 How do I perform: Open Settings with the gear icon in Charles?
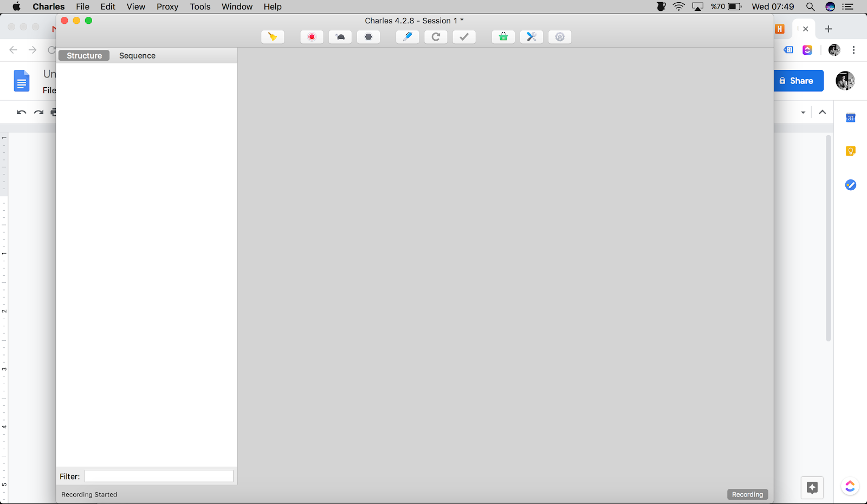pos(560,37)
